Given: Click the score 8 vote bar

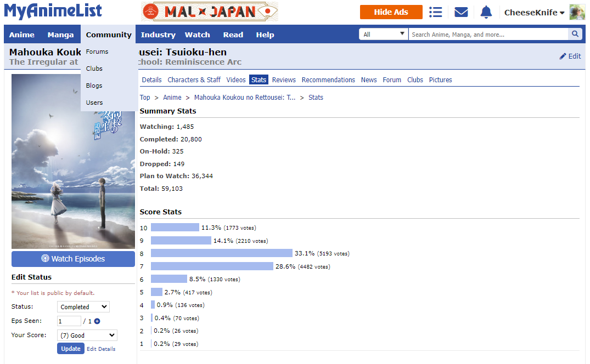Looking at the screenshot, I should 221,253.
